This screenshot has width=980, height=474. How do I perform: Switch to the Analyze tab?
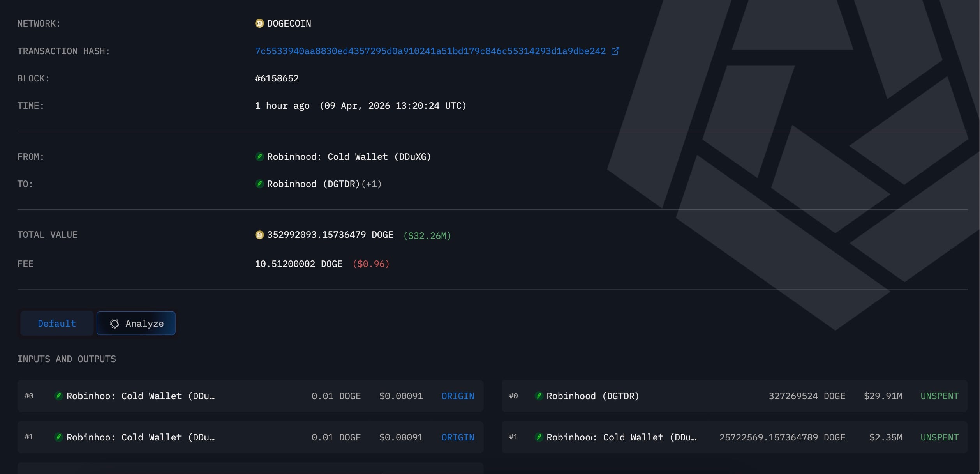point(136,323)
